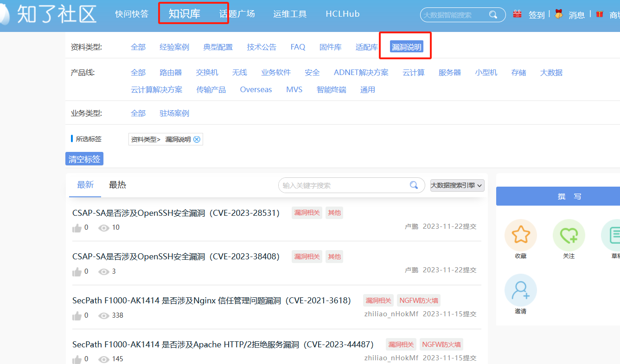Click the gift icon beside 签到
Screen dimensions: 620x364
517,14
